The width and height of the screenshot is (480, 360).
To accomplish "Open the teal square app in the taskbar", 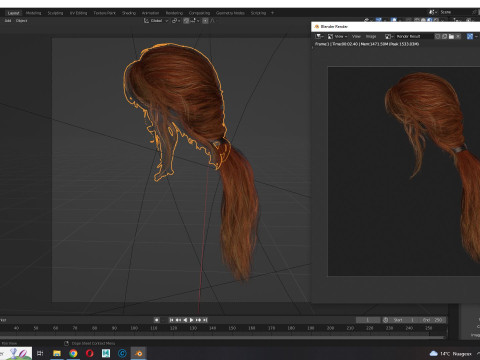I will pos(106,353).
